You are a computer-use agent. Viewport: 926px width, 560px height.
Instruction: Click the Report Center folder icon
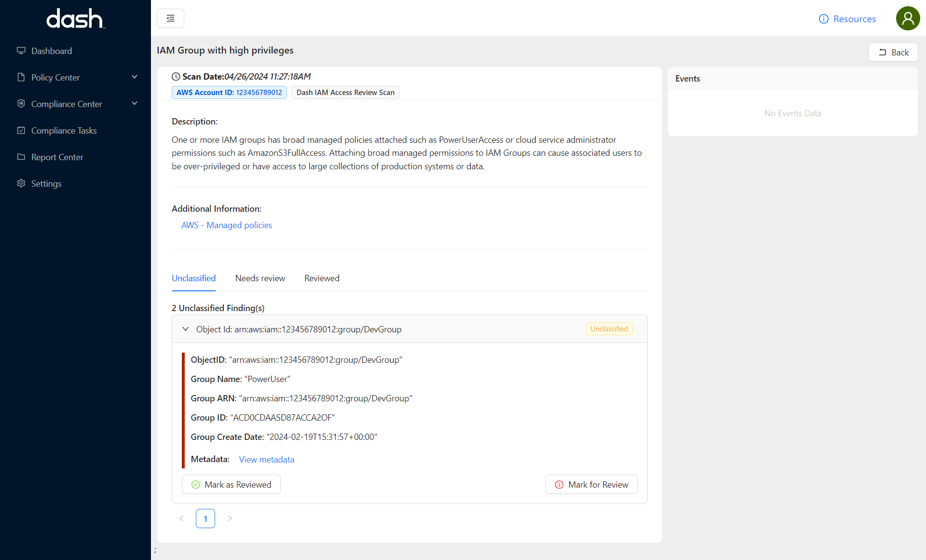(x=21, y=157)
